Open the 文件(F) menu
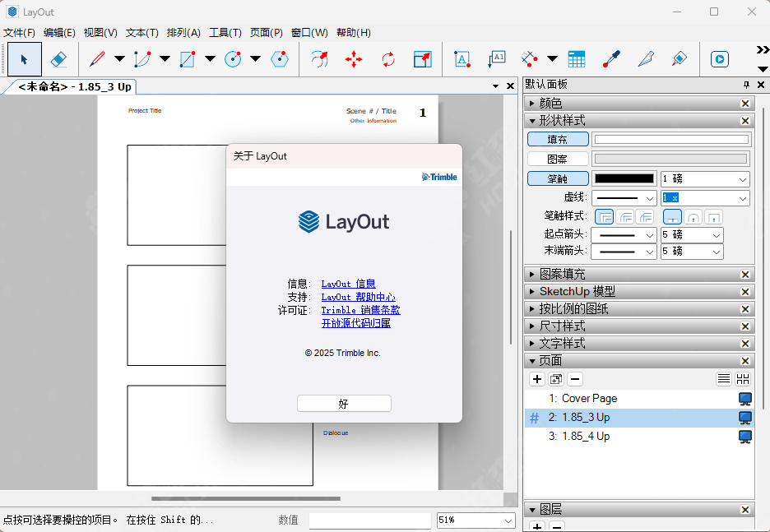 point(20,33)
